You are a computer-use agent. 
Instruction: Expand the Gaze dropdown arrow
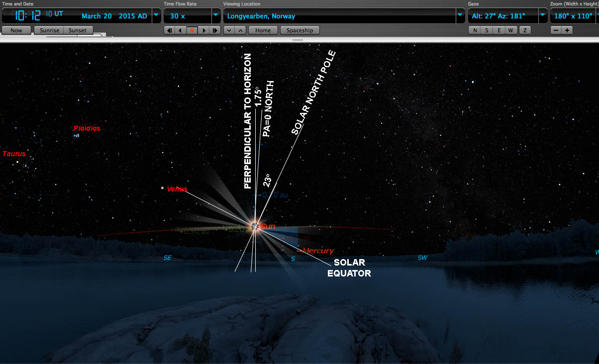pos(543,15)
